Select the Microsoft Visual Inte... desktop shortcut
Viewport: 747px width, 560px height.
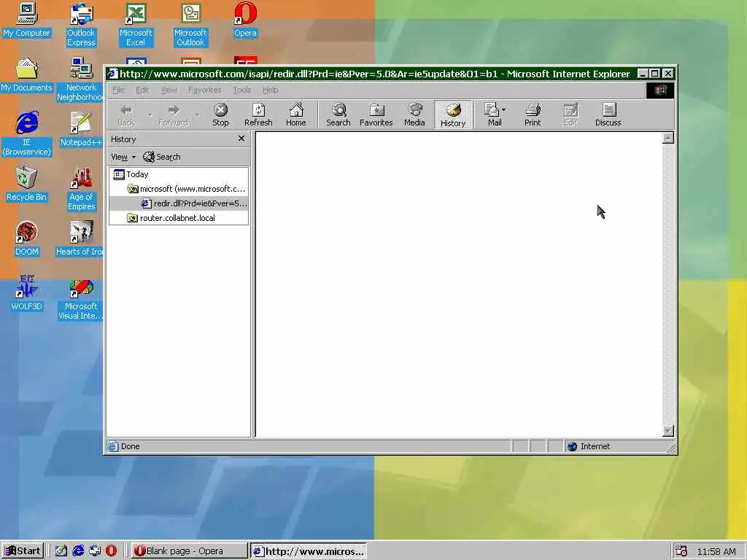point(81,298)
